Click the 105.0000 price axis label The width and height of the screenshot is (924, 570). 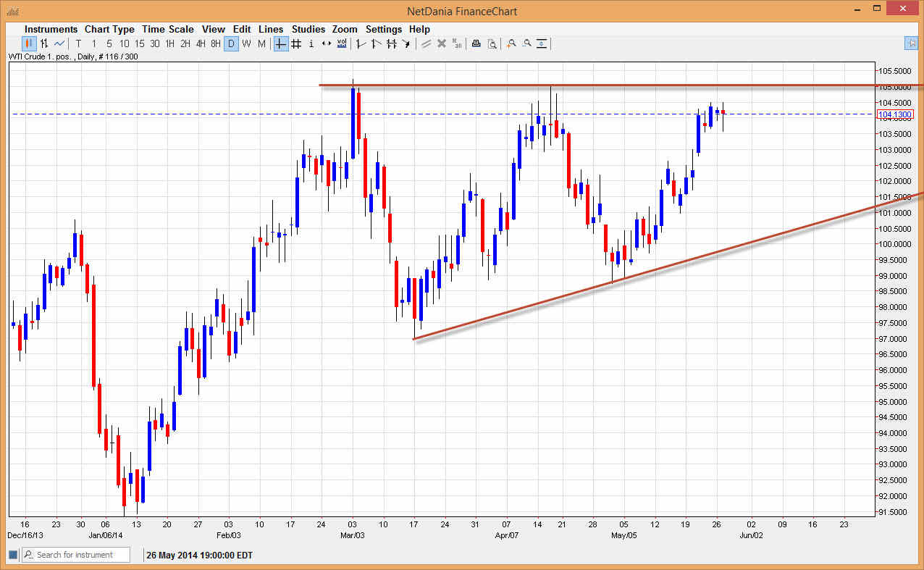[896, 87]
